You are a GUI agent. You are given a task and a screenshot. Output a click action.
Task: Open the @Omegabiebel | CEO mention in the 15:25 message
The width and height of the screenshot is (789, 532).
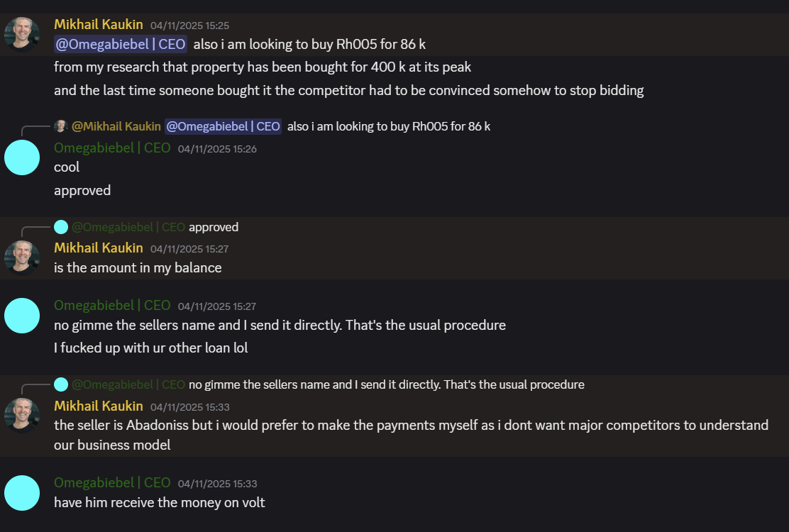pyautogui.click(x=121, y=44)
